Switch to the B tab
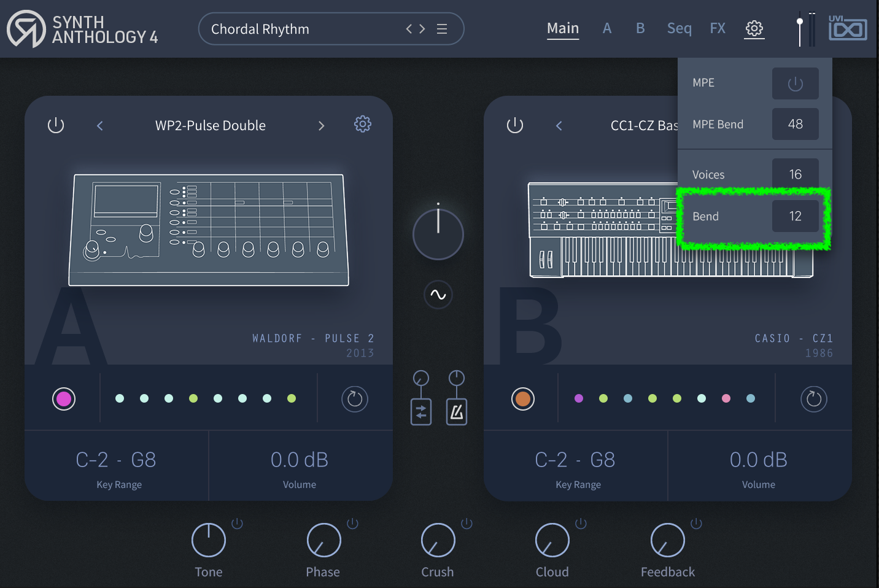This screenshot has height=588, width=879. coord(640,28)
